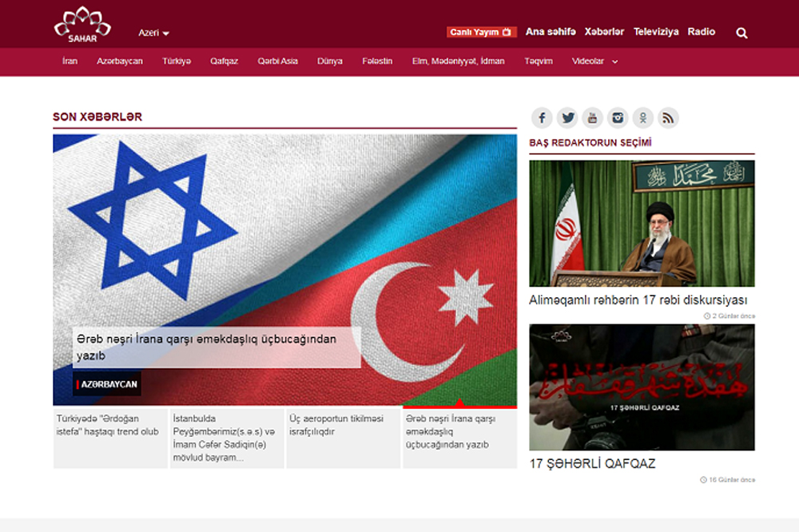Open the Qərbi Asia section

(x=277, y=62)
